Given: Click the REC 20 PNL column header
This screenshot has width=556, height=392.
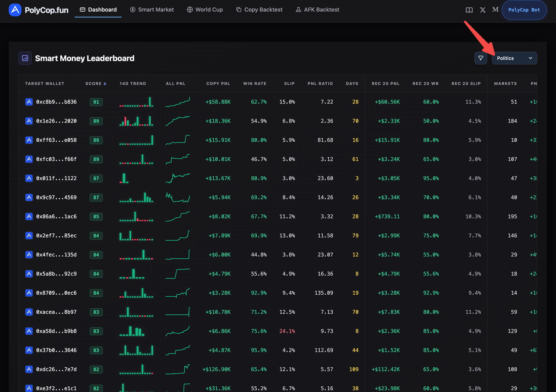Looking at the screenshot, I should (385, 83).
